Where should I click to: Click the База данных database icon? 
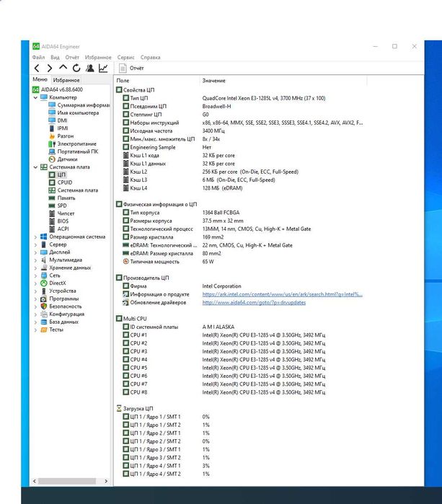click(44, 322)
